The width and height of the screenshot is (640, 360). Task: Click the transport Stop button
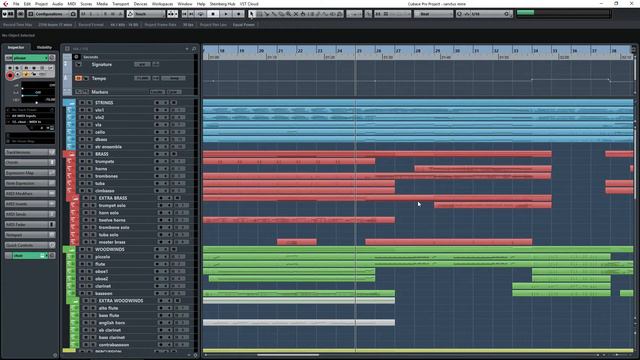coord(213,14)
